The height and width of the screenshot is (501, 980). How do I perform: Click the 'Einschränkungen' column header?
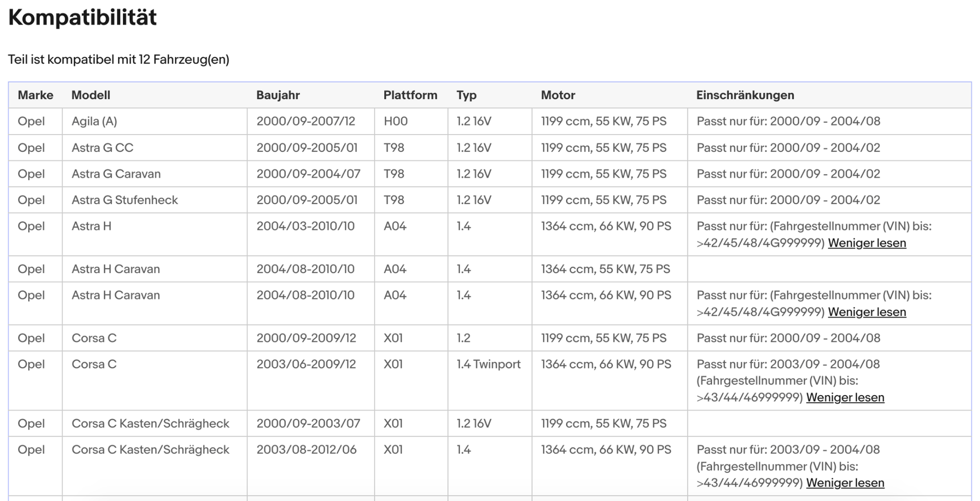click(x=745, y=95)
